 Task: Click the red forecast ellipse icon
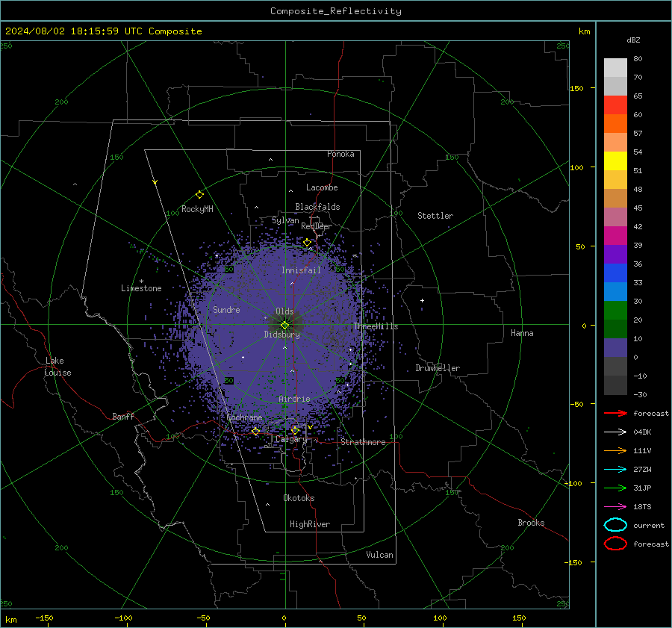click(x=615, y=544)
